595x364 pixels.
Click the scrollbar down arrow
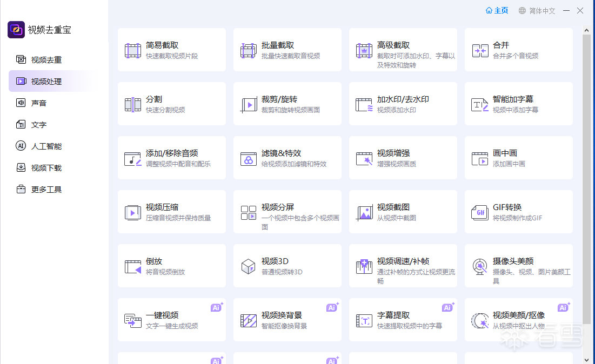tap(587, 360)
